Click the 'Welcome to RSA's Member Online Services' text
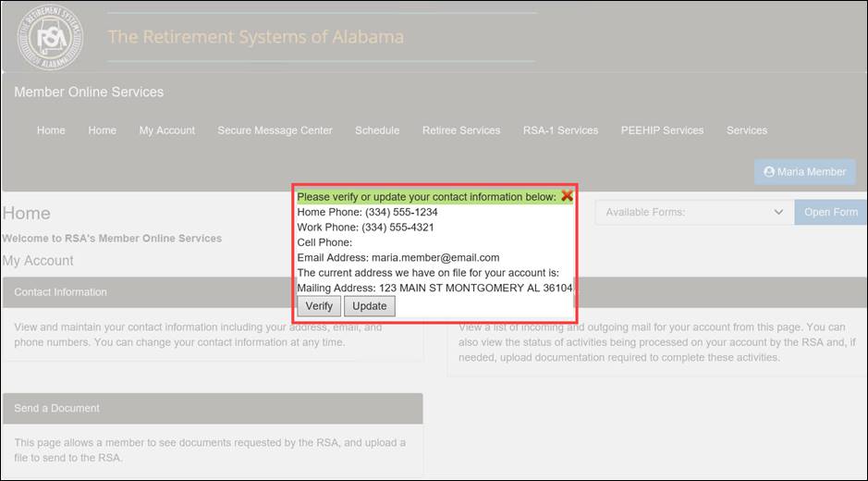This screenshot has height=481, width=868. [x=112, y=239]
